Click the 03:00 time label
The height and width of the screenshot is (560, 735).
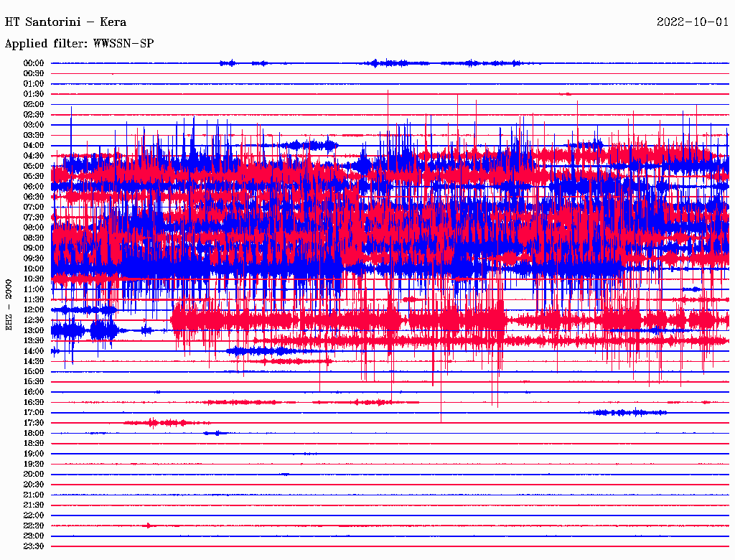click(34, 125)
